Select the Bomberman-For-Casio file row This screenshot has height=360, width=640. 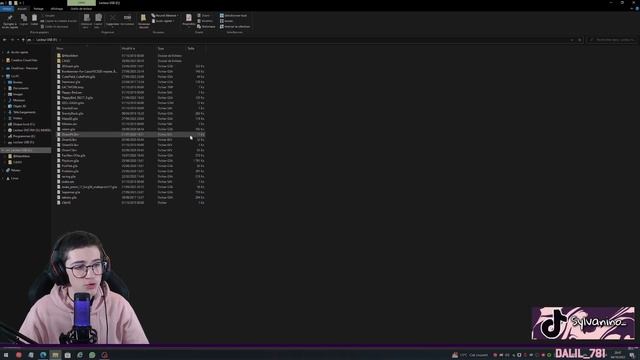(131, 71)
